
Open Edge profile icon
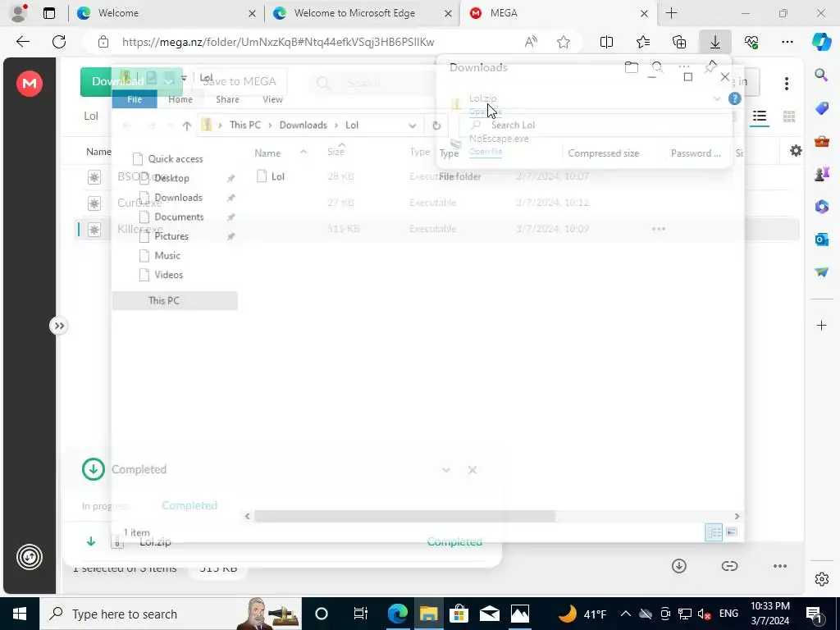[x=20, y=13]
